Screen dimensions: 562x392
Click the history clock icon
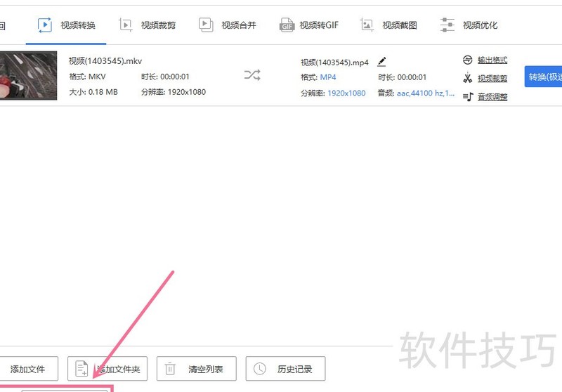coord(259,369)
